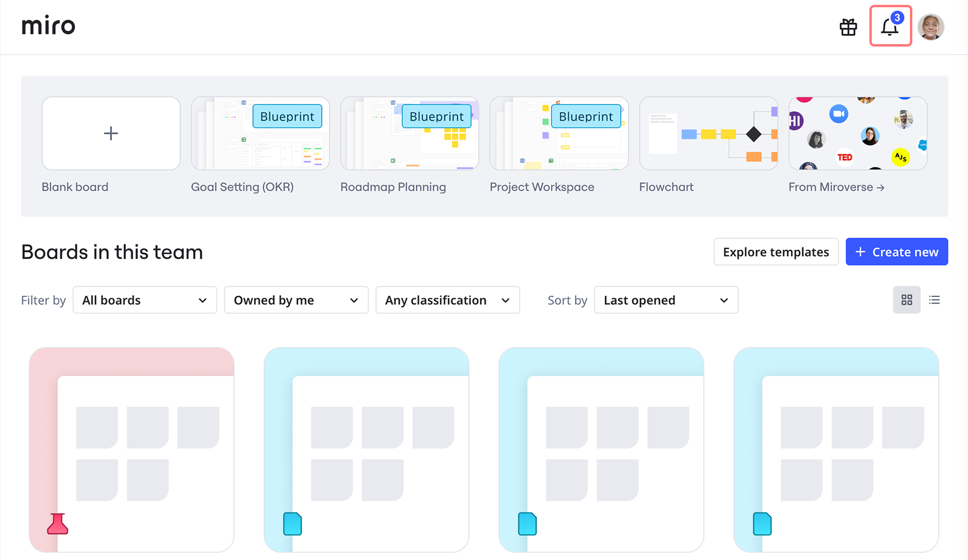The width and height of the screenshot is (968, 560).
Task: Click the gift box icon
Action: pyautogui.click(x=848, y=27)
